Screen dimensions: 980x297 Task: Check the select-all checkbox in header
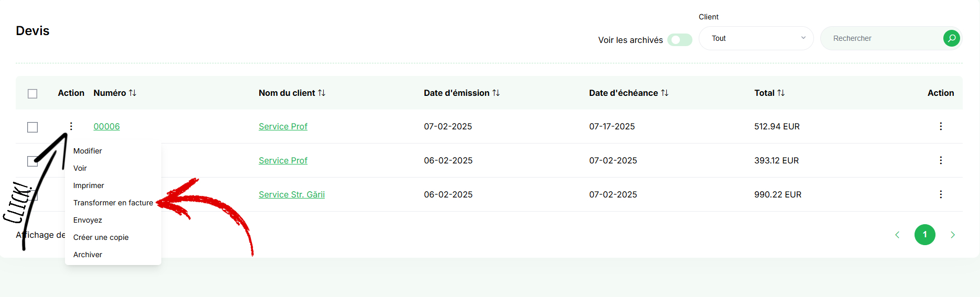(32, 94)
